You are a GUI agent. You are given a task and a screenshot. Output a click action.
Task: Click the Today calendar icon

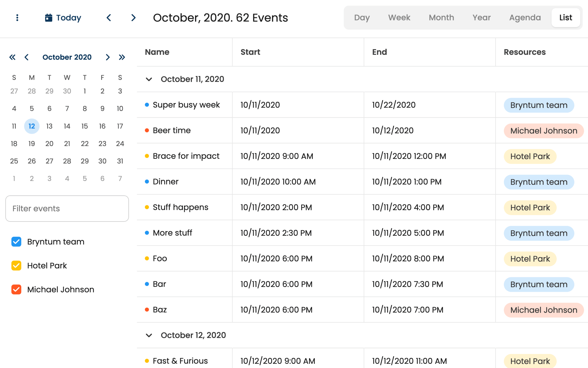tap(48, 17)
